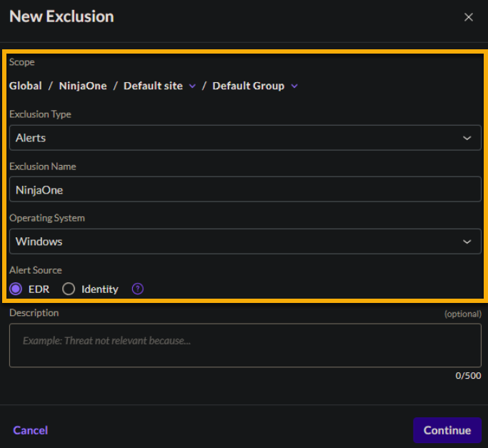Click the Exclusion Type dropdown arrow

pos(467,138)
